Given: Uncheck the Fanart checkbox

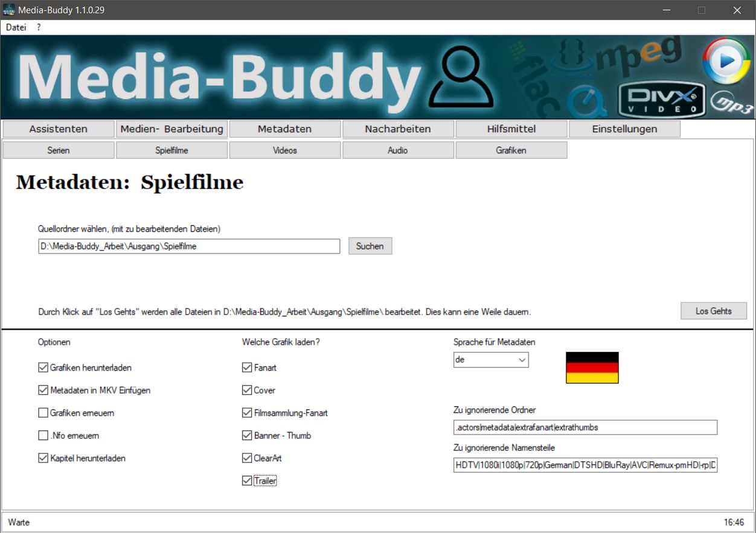Looking at the screenshot, I should [247, 368].
